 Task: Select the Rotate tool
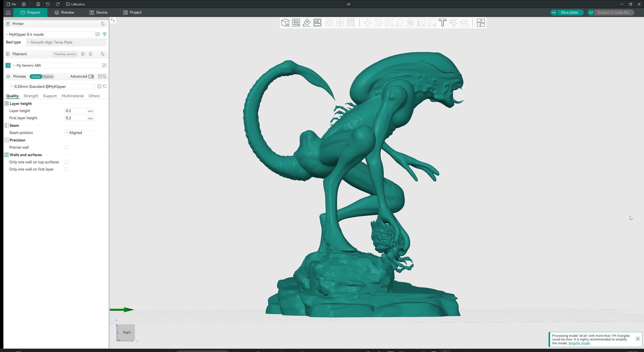click(x=379, y=23)
